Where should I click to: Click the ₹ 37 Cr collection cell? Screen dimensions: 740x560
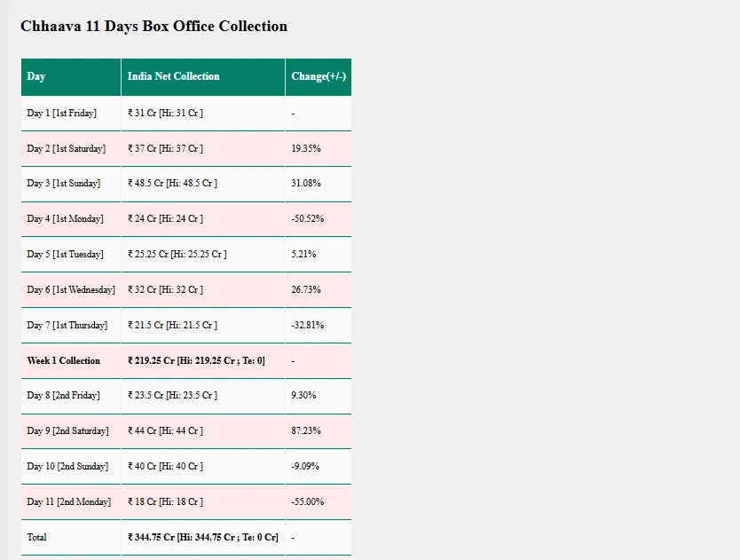[165, 148]
